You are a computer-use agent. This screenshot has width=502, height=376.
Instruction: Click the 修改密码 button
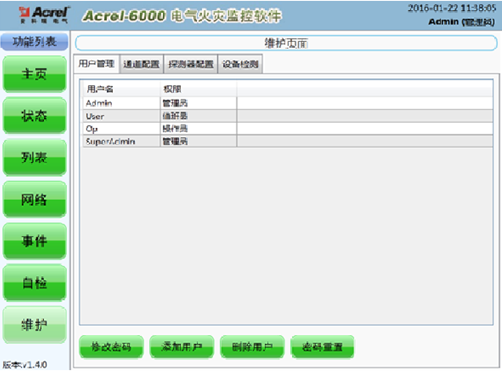pyautogui.click(x=111, y=347)
